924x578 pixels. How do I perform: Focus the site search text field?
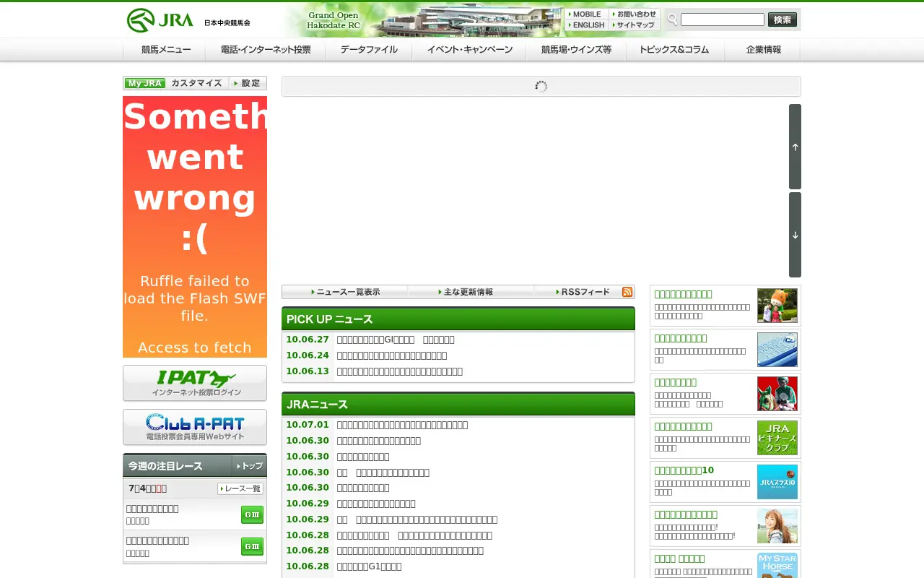[x=723, y=20]
